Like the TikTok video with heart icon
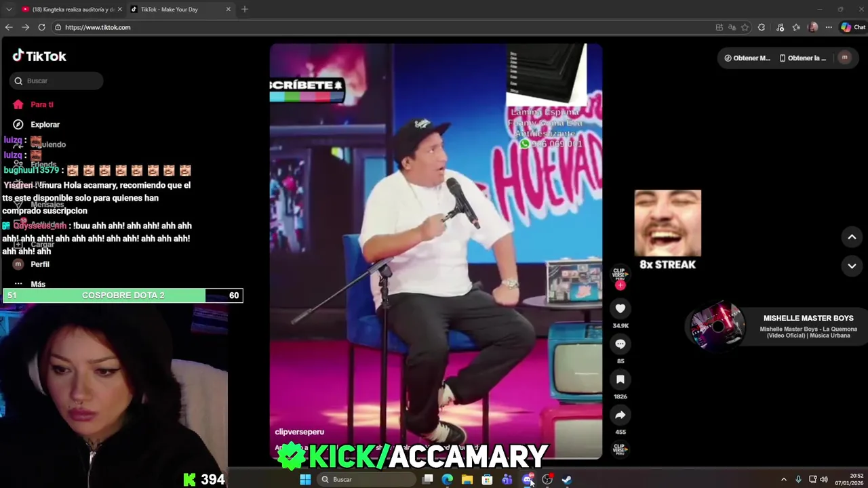Image resolution: width=868 pixels, height=488 pixels. point(620,308)
